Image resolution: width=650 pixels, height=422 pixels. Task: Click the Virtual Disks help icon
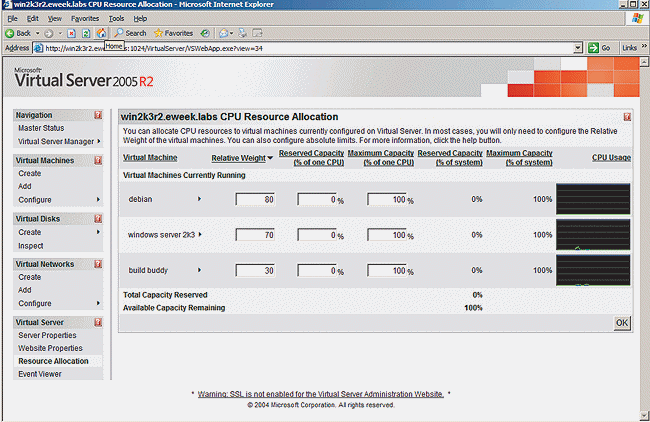pos(98,218)
